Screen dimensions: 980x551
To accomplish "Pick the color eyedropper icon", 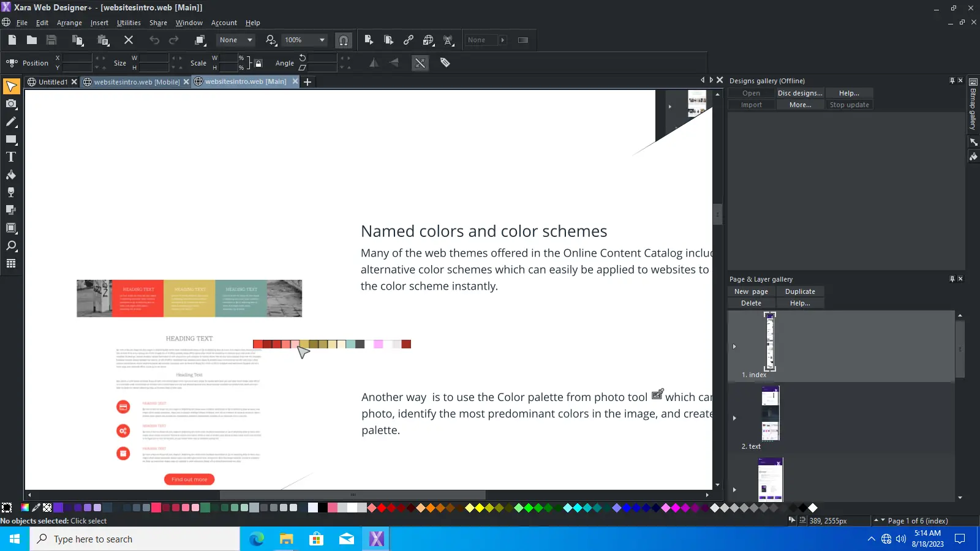I will point(36,508).
